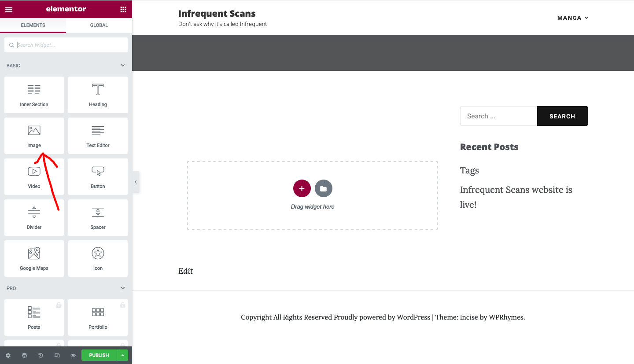Screen dimensions: 634x364
Task: Add new section with plus button
Action: (x=302, y=188)
